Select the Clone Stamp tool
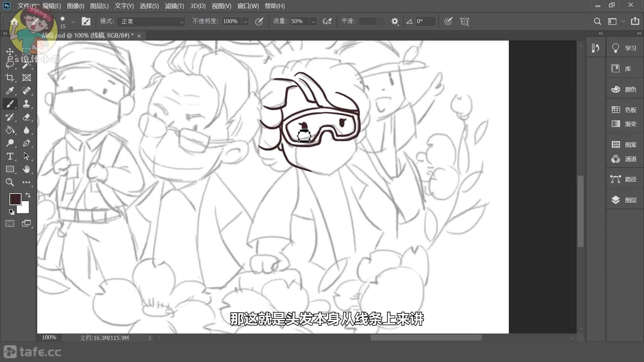 click(26, 104)
